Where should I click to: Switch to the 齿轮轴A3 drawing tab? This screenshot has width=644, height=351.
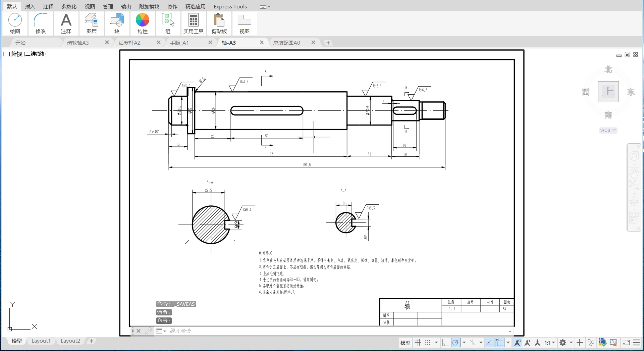78,43
